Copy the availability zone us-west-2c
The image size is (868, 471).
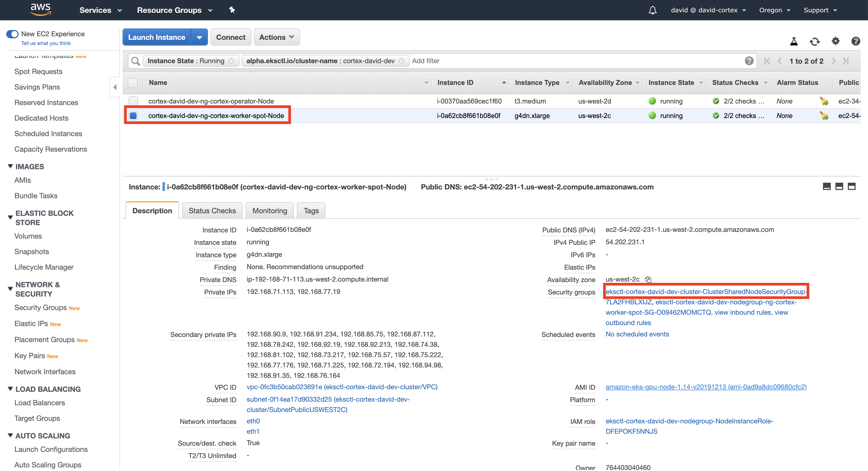(648, 279)
